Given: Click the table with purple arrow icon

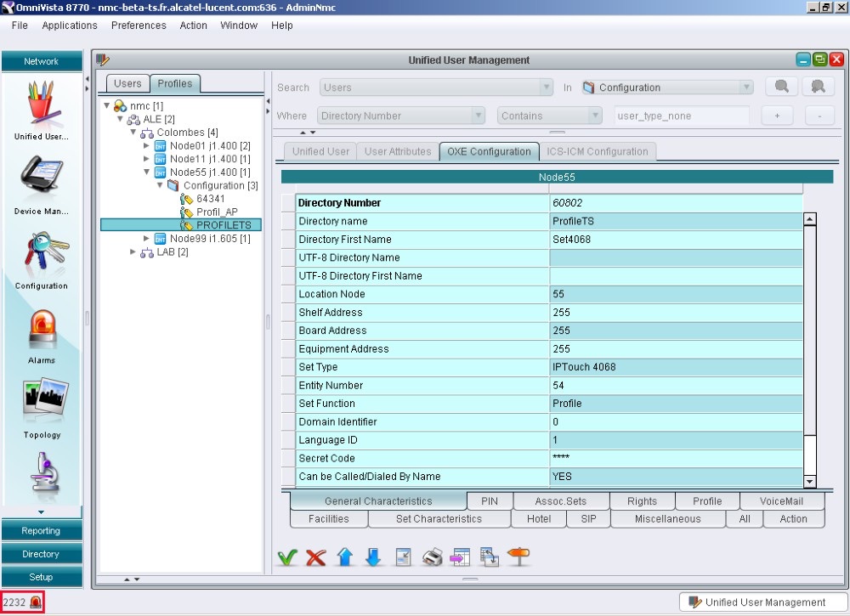Looking at the screenshot, I should coord(460,557).
